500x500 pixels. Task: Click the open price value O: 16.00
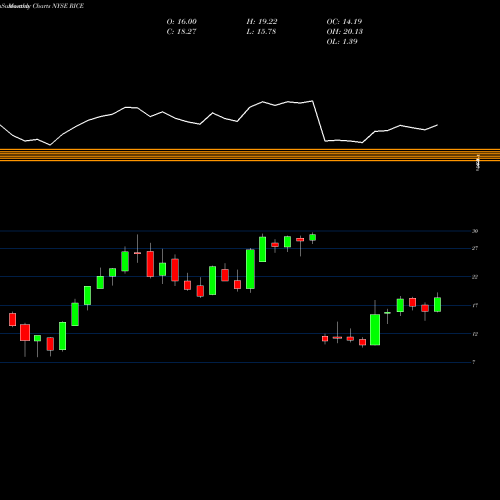pos(182,22)
